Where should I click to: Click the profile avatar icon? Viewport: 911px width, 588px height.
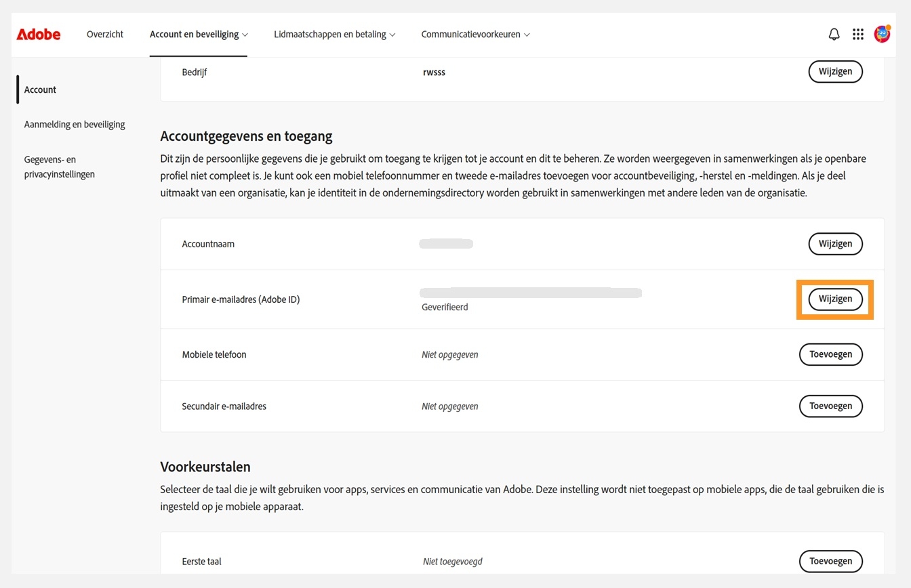[882, 33]
